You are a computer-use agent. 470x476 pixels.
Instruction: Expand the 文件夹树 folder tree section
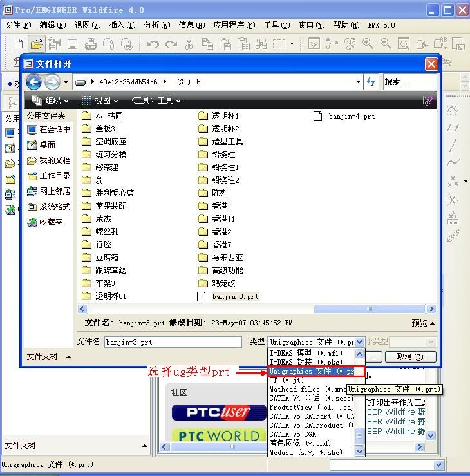point(48,357)
